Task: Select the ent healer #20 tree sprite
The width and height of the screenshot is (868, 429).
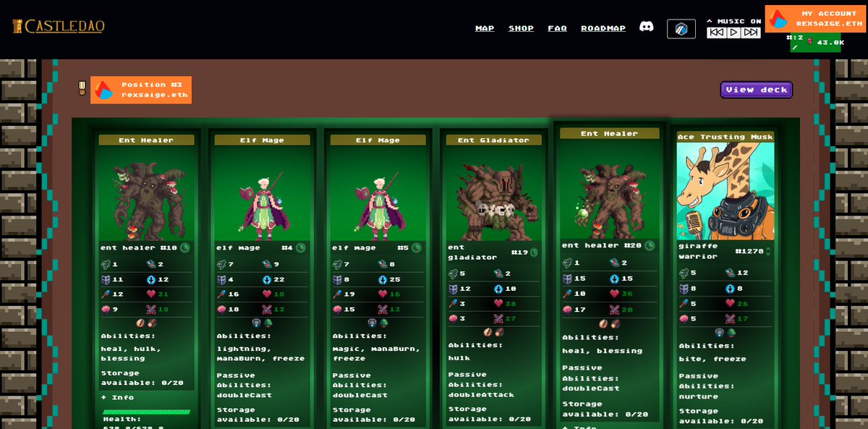Action: click(x=609, y=200)
